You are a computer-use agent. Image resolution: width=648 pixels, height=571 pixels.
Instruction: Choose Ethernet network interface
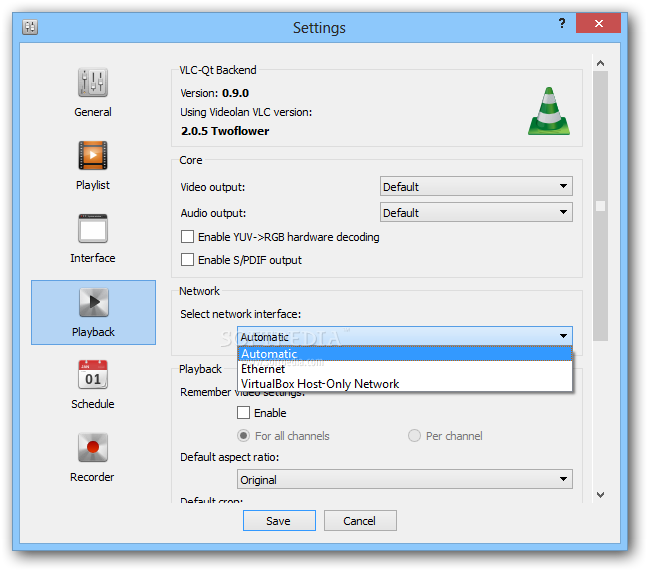coord(405,369)
